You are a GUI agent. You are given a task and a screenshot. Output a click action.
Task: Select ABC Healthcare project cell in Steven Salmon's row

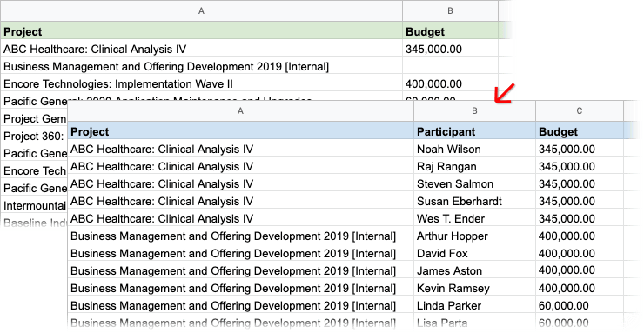[x=241, y=183]
